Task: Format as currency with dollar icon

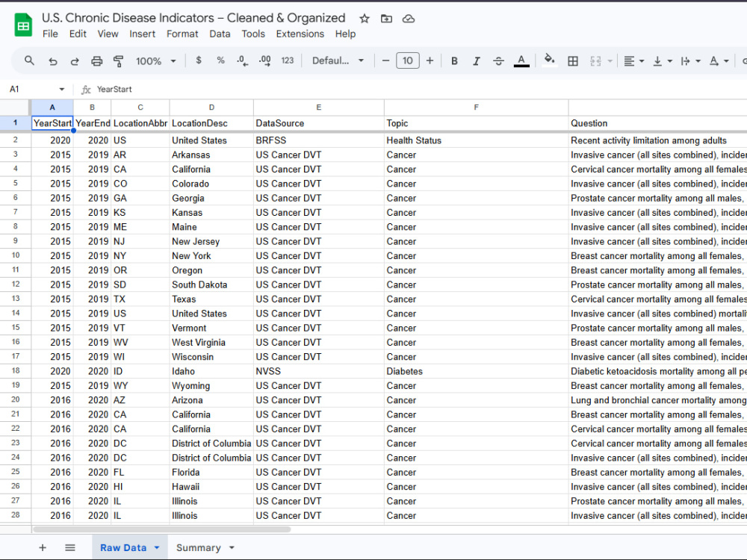Action: [x=199, y=60]
